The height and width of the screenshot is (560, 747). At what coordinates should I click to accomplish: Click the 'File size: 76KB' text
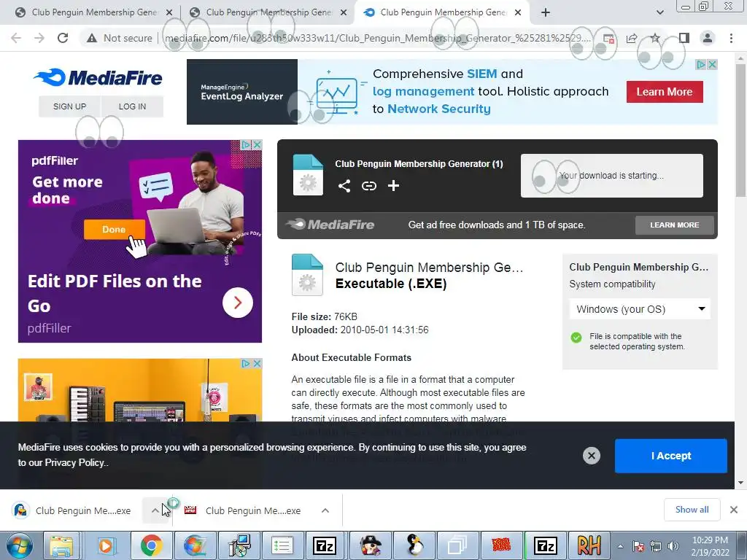pyautogui.click(x=325, y=316)
